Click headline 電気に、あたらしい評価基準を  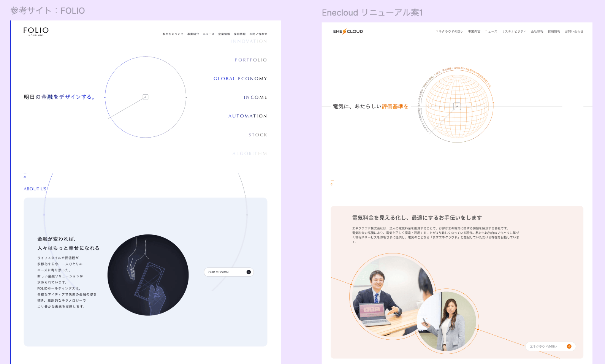tap(371, 106)
